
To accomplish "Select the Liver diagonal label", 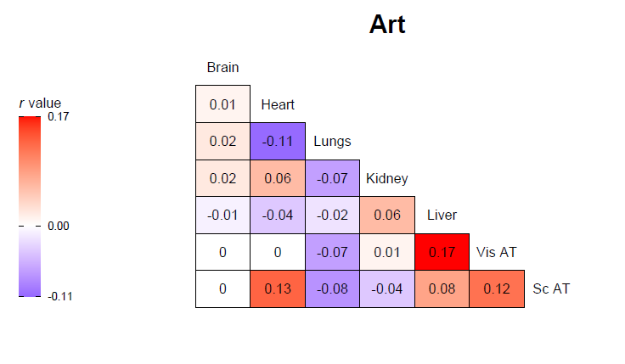I will click(x=442, y=216).
